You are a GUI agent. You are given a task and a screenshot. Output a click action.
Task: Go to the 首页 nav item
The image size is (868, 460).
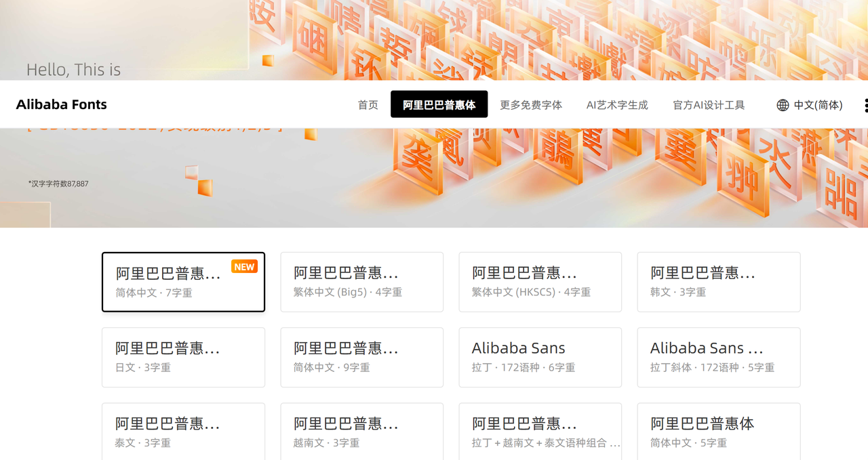point(368,105)
